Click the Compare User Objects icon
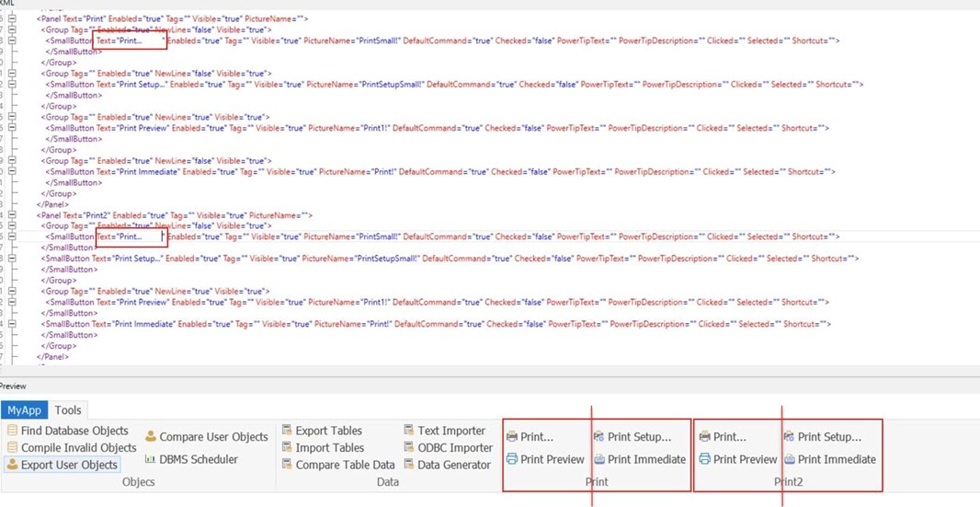The height and width of the screenshot is (507, 980). [x=151, y=437]
